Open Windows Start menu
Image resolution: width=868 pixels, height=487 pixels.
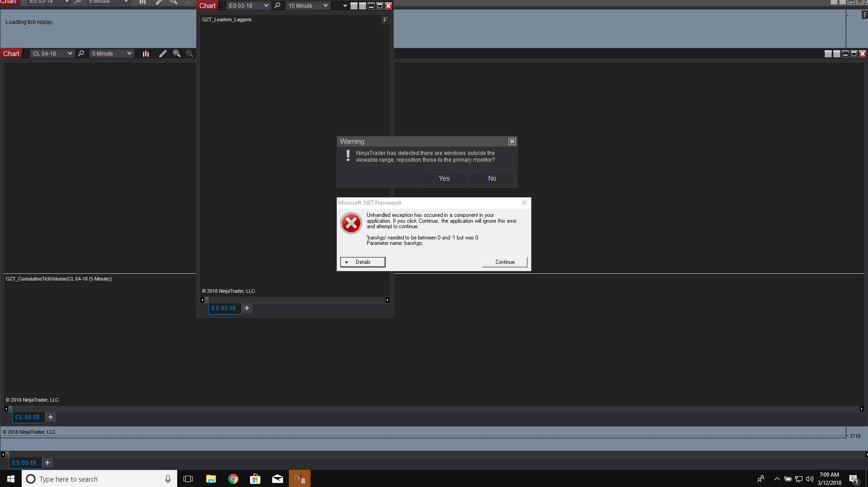pos(11,479)
